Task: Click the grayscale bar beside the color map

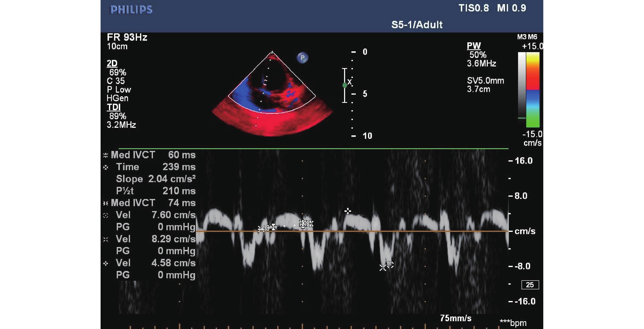Action: point(522,85)
